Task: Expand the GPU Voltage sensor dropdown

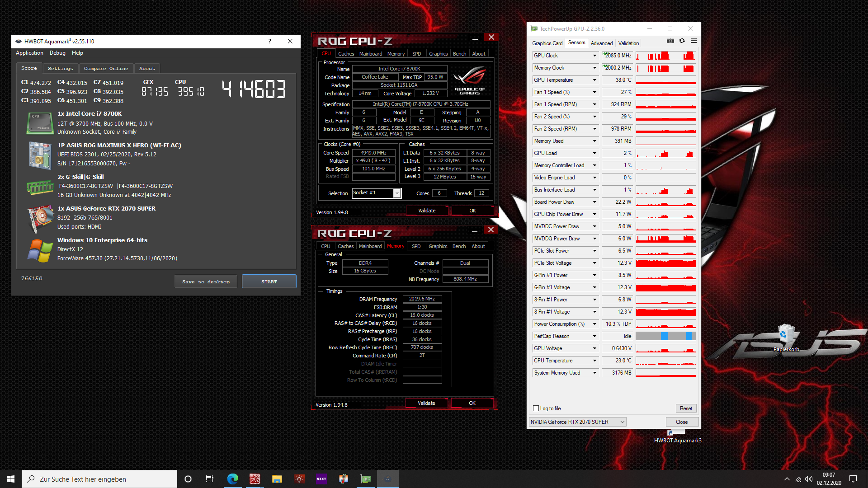Action: click(594, 348)
